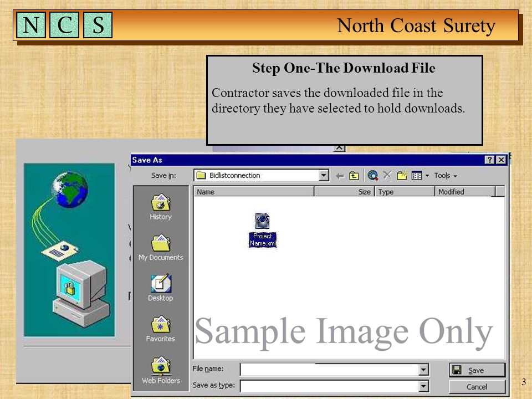532x399 pixels.
Task: Open Web Folders in places bar
Action: coord(161,370)
